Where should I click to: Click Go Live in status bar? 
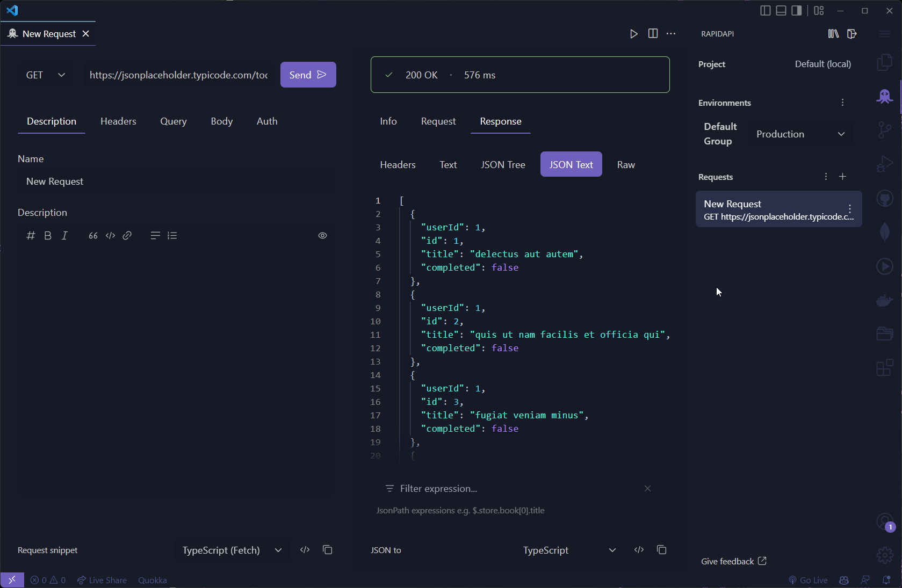pyautogui.click(x=808, y=580)
